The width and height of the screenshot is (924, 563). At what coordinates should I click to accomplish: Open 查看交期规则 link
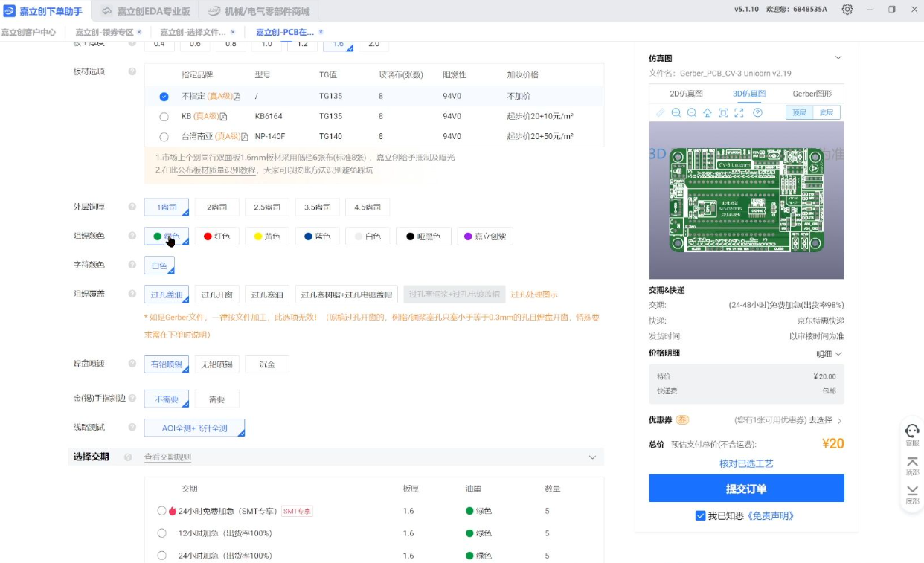167,457
